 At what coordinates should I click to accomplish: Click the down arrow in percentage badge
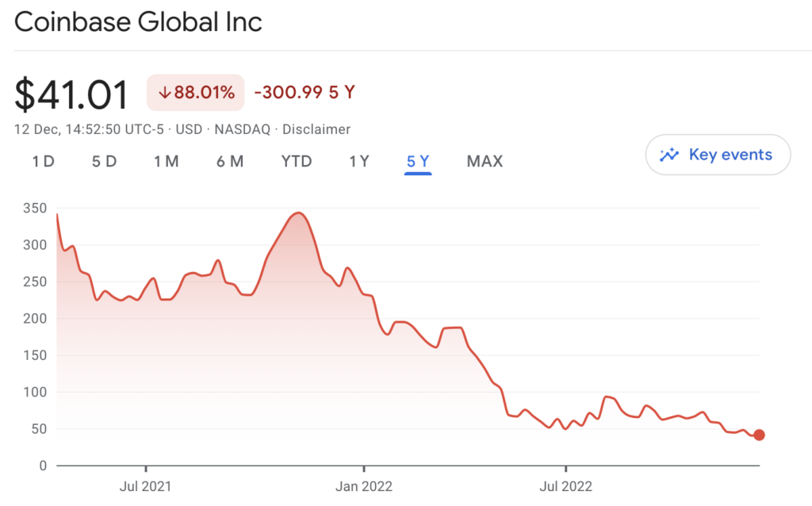click(165, 93)
